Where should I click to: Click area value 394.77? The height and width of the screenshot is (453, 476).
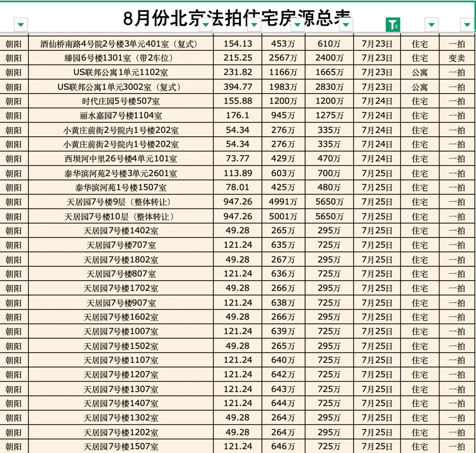(x=238, y=87)
